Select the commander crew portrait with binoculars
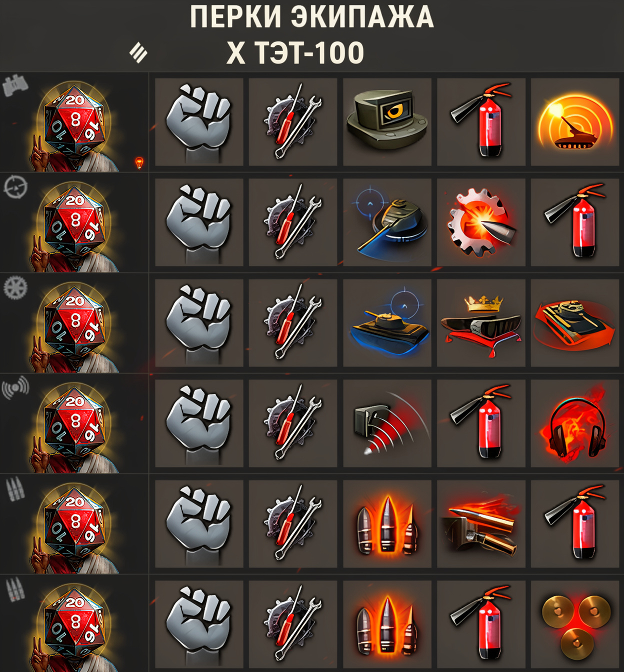The height and width of the screenshot is (672, 624). coord(74,122)
